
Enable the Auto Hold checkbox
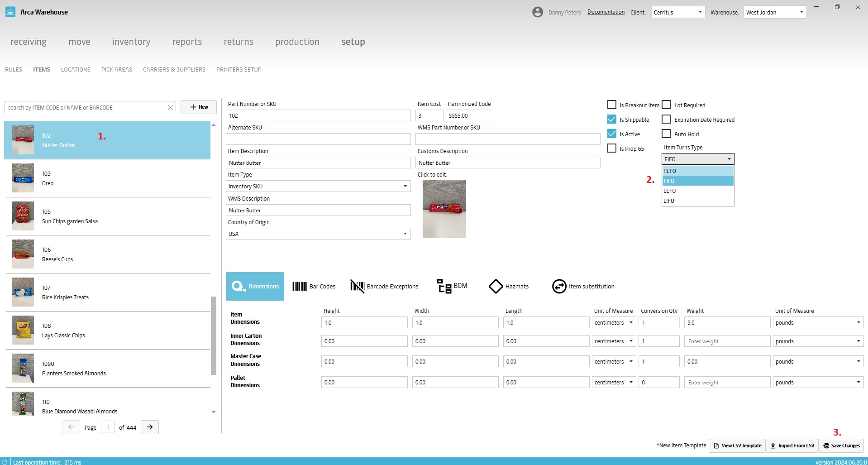[x=666, y=134]
